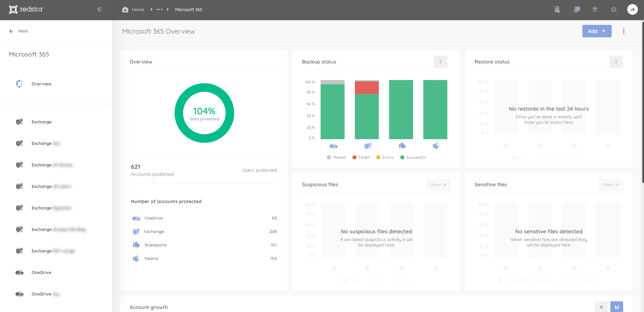Viewport: 644px width, 312px height.
Task: Open the notifications chat bubble icon
Action: coord(577,9)
